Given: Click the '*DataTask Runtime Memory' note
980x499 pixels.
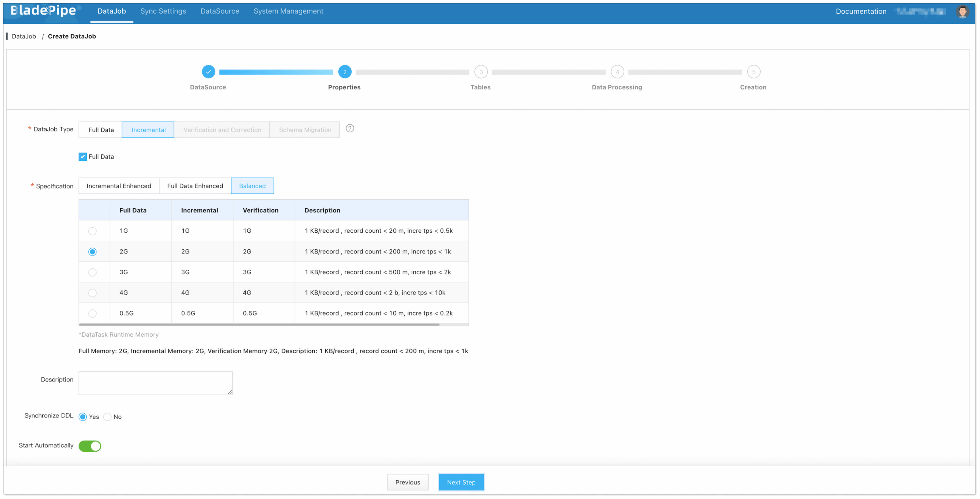Looking at the screenshot, I should pos(119,334).
